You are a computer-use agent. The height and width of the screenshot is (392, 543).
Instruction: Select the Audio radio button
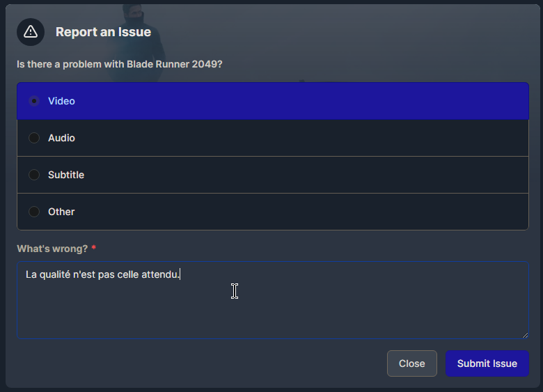coord(34,138)
